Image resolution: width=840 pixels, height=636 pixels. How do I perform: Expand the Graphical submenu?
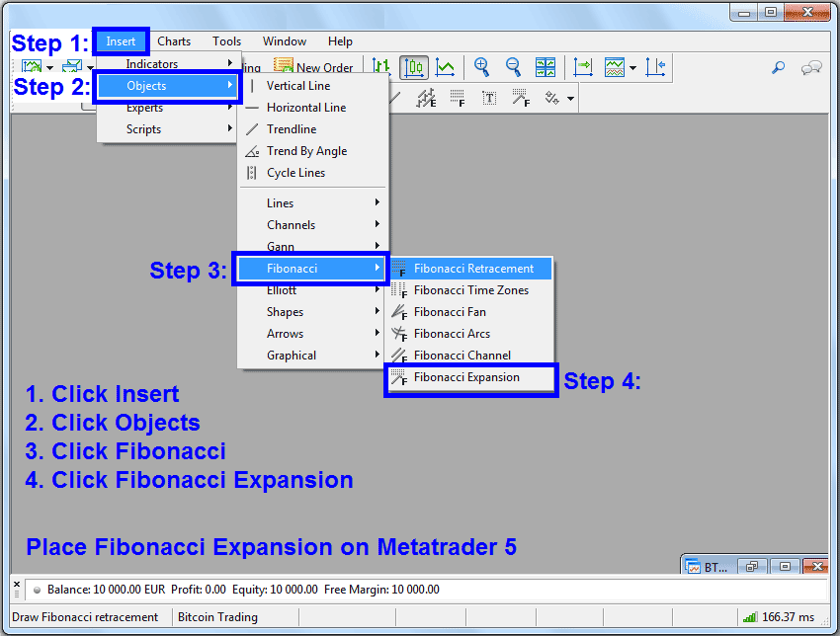coord(313,356)
